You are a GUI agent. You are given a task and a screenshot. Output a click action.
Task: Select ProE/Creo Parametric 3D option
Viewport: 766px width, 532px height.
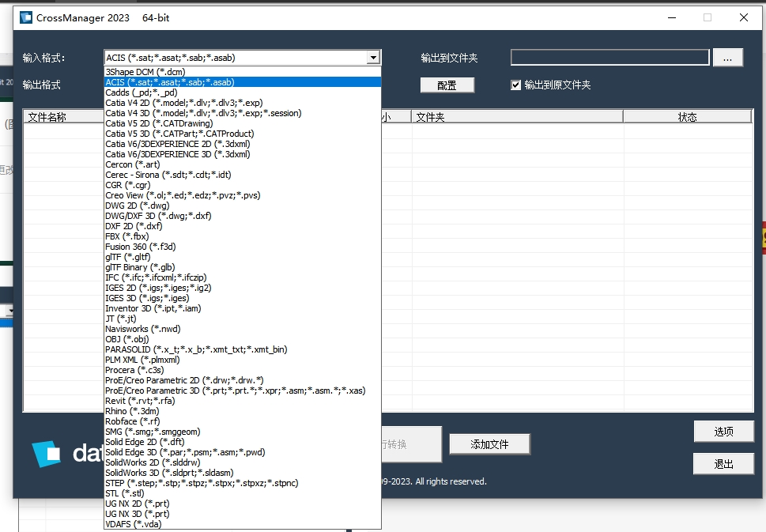(243, 390)
